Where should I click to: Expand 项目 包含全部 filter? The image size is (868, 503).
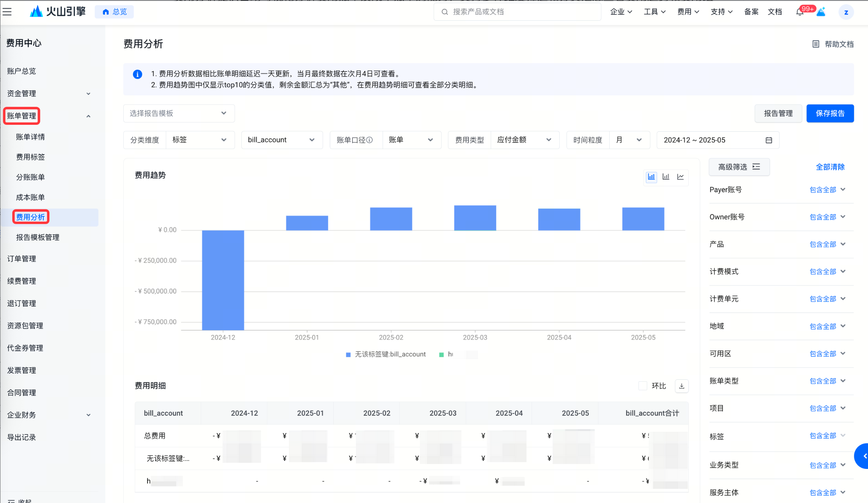[x=827, y=408]
